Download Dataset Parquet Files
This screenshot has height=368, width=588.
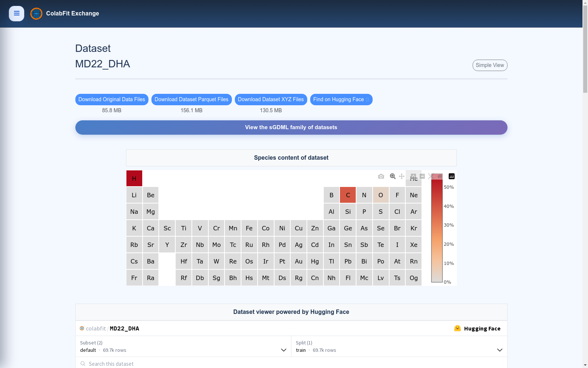[x=191, y=100]
